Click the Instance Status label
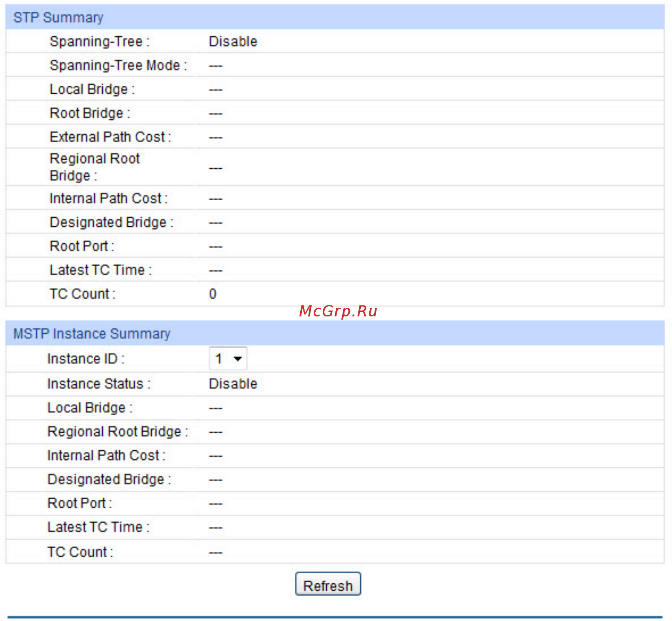 99,384
